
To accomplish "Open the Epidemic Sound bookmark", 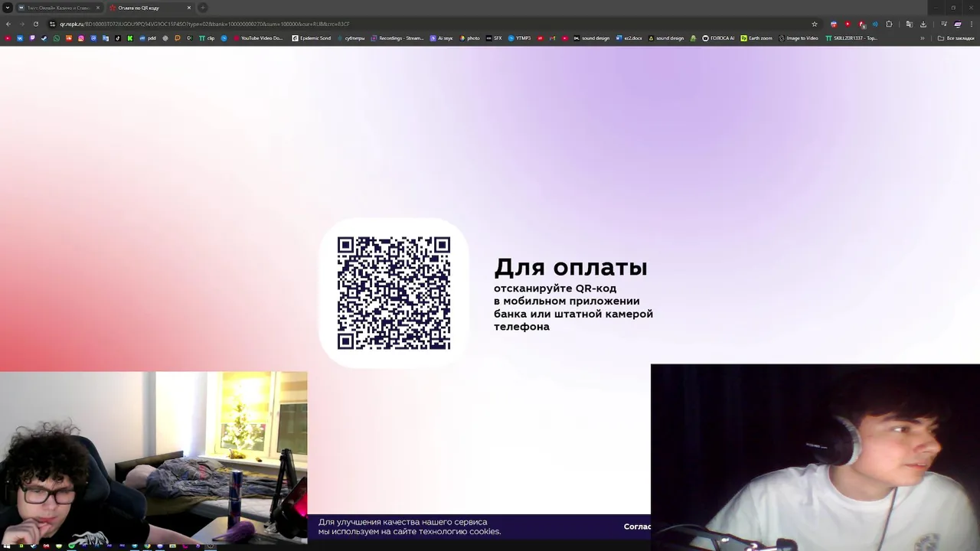I will [311, 37].
